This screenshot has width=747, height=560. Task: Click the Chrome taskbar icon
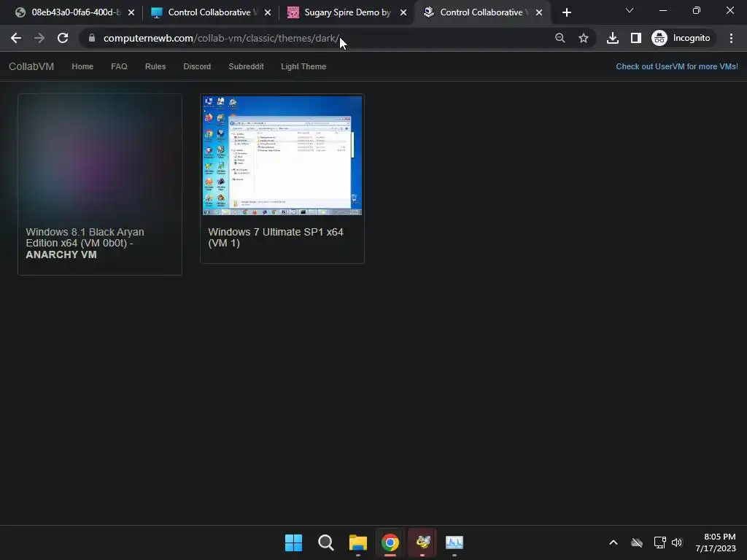[x=390, y=542]
